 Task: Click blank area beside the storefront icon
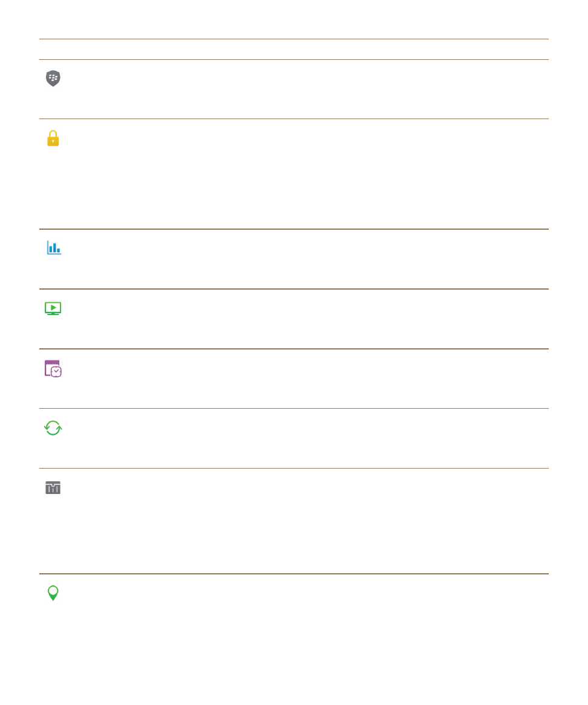306,521
